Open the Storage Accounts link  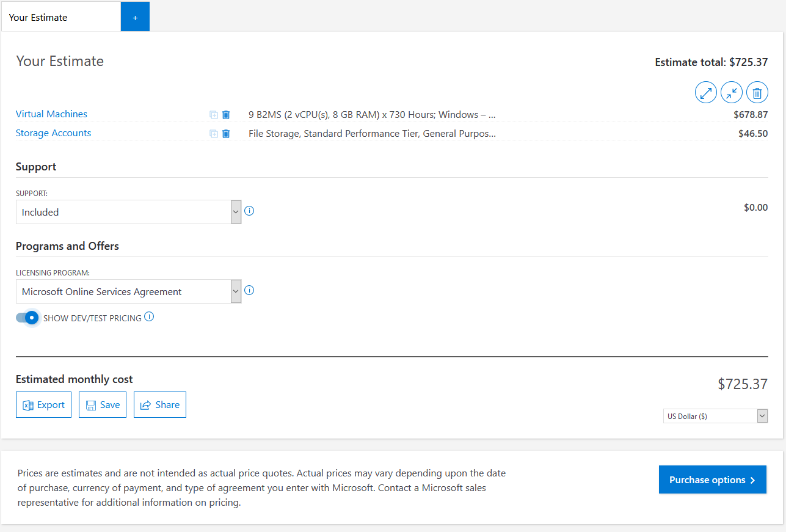(53, 133)
